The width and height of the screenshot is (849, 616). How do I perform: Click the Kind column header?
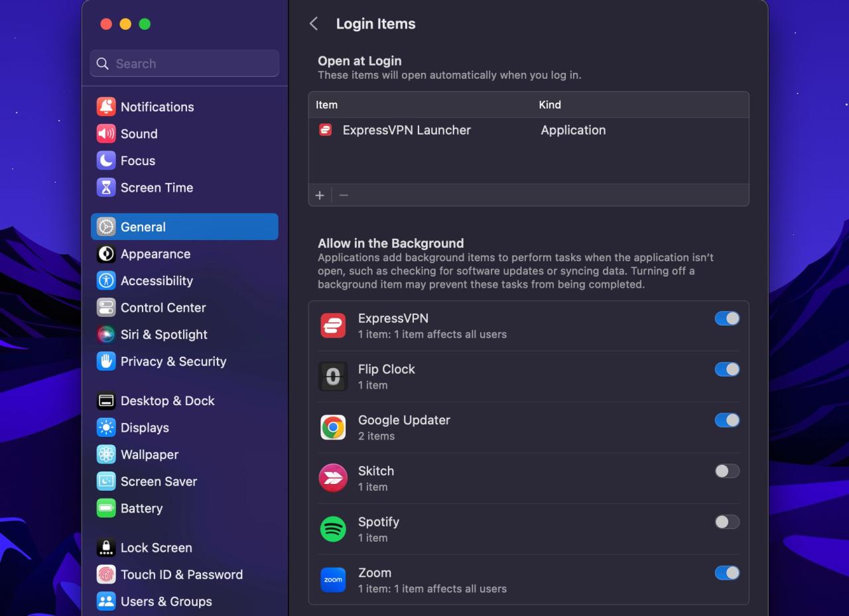point(550,105)
